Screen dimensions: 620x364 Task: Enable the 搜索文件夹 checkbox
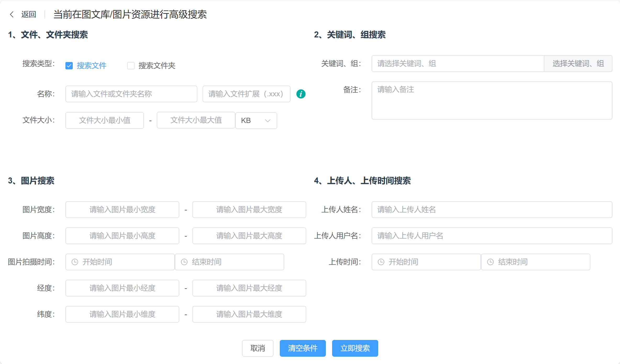coord(131,66)
